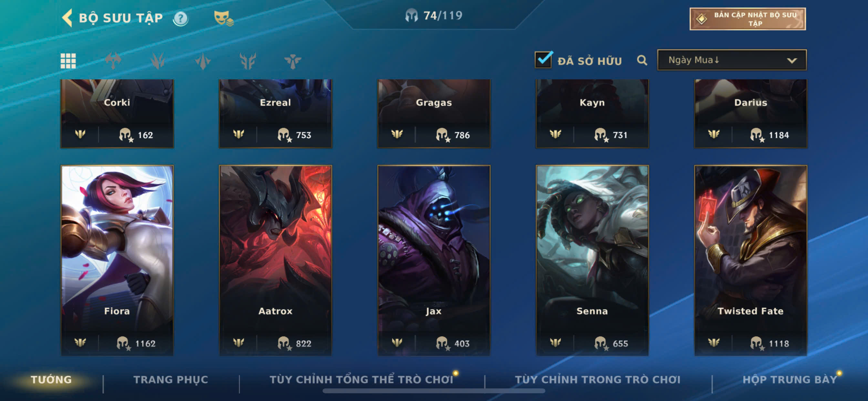Expand sort options with chevron arrow
Screen dimensions: 868x401
(x=792, y=61)
